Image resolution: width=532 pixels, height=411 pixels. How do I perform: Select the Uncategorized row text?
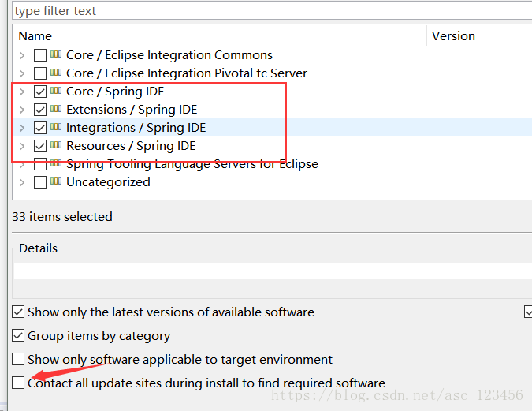point(108,182)
